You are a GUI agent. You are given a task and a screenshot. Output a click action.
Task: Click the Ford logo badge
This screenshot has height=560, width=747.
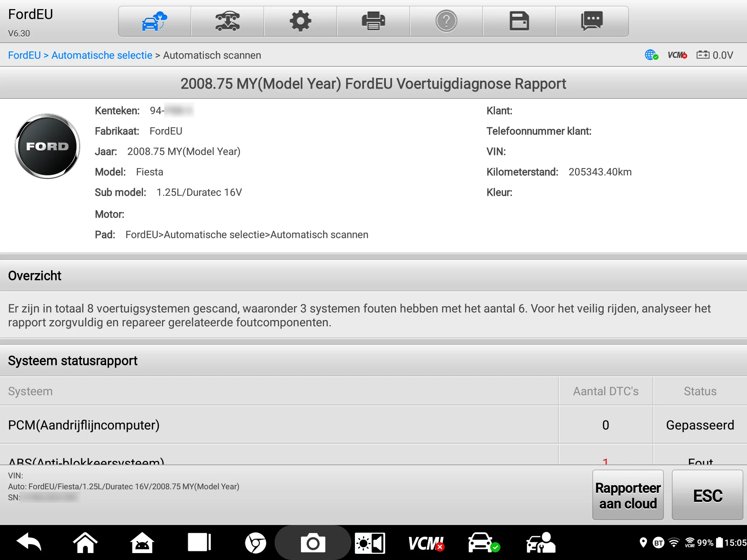coord(47,146)
